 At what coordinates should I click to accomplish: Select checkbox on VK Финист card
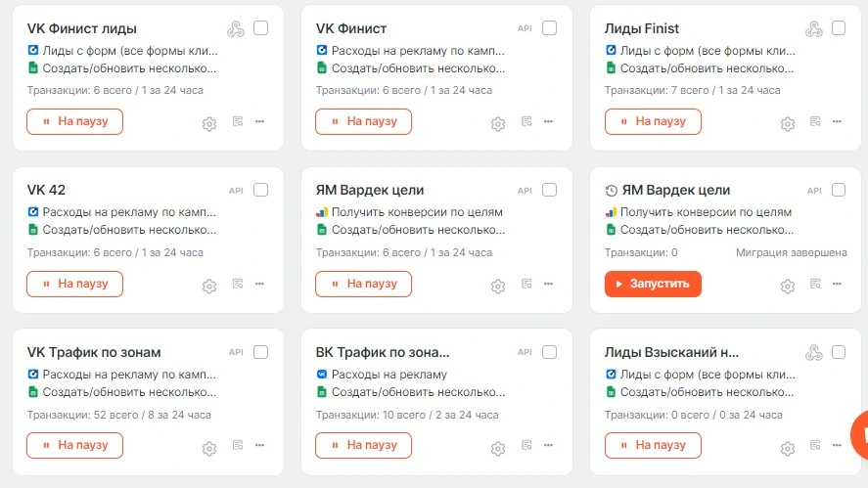550,27
